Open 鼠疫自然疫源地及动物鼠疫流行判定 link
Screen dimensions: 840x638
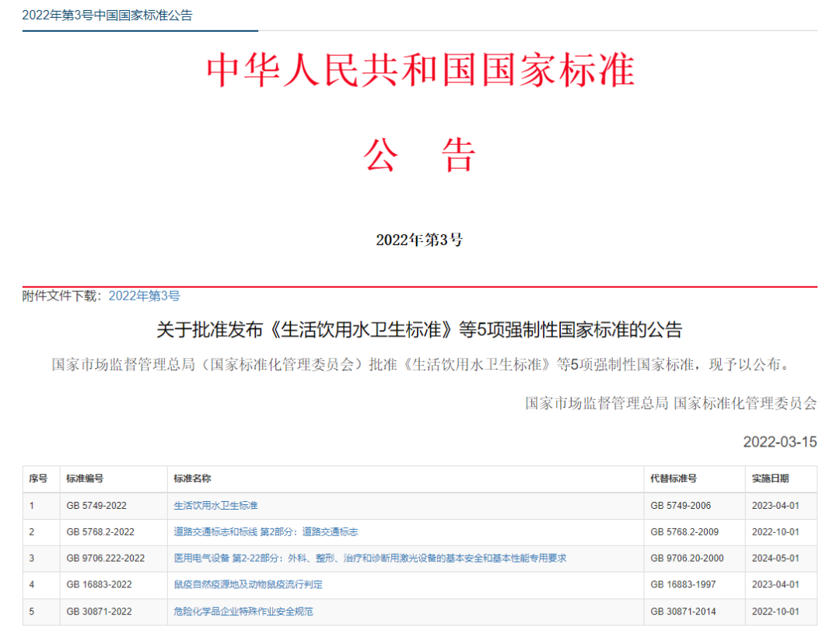pos(248,584)
